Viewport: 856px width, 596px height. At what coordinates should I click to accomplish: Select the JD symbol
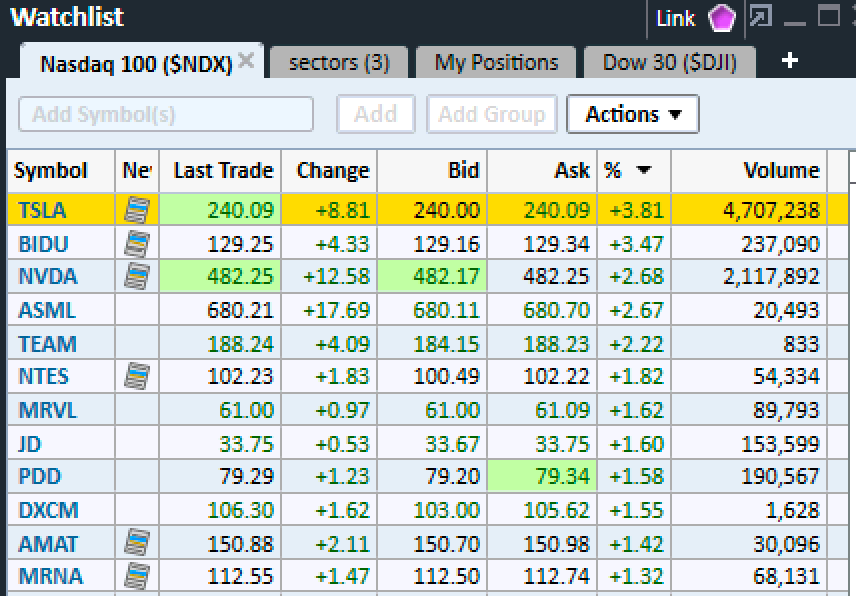(29, 444)
